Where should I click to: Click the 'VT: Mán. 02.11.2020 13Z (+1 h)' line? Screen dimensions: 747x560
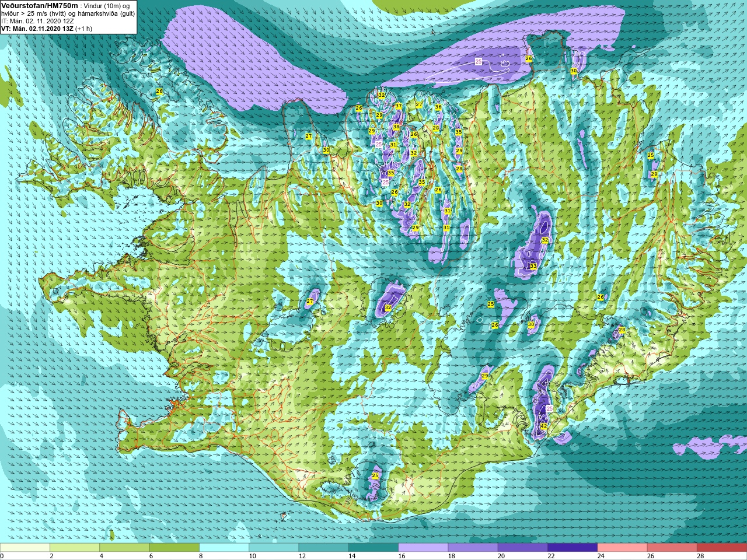[x=47, y=29]
